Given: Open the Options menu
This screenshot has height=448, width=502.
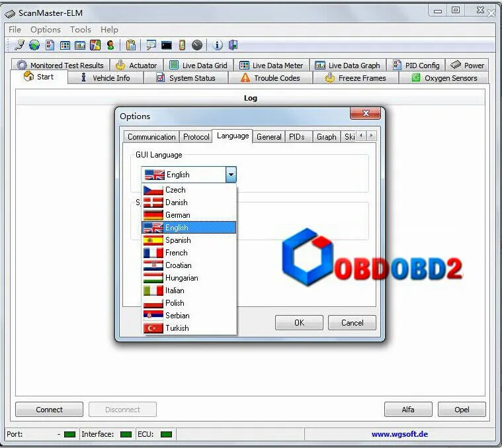Looking at the screenshot, I should [x=46, y=30].
